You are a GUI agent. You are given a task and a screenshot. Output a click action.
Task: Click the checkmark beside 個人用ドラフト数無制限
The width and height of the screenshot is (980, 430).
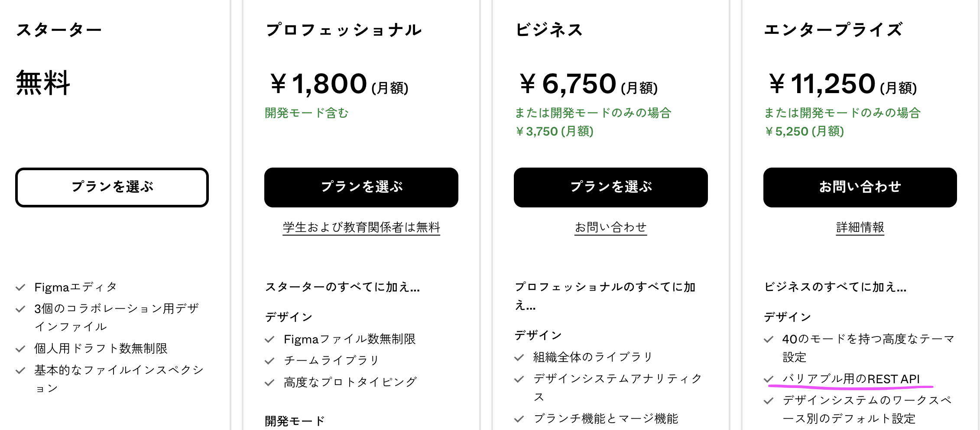(x=20, y=349)
